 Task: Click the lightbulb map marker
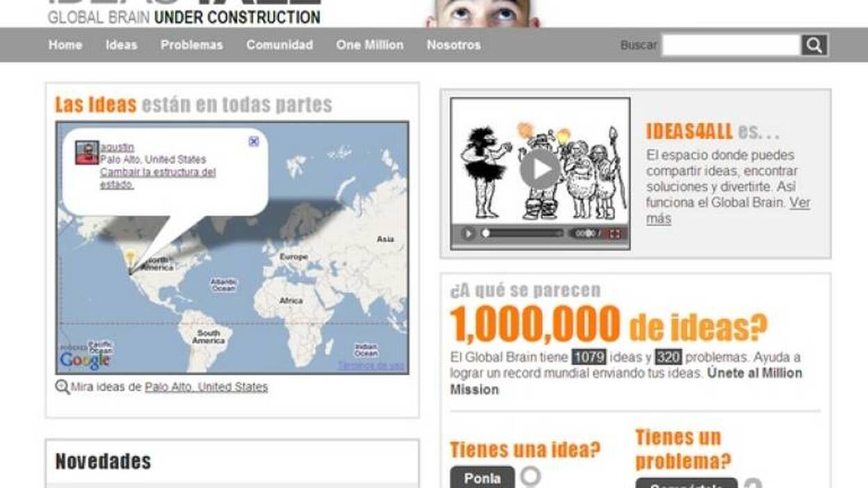pyautogui.click(x=130, y=258)
